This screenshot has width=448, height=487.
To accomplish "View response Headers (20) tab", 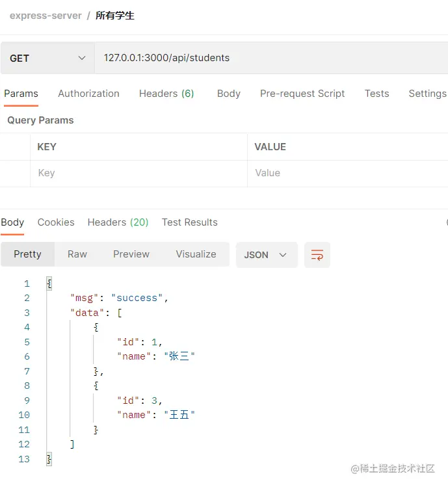I will (x=118, y=222).
